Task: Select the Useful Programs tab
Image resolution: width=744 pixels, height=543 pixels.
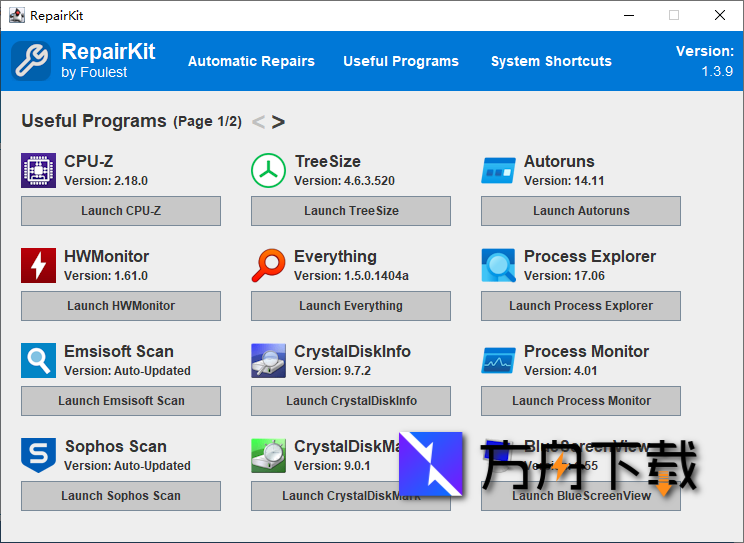Action: pyautogui.click(x=400, y=61)
